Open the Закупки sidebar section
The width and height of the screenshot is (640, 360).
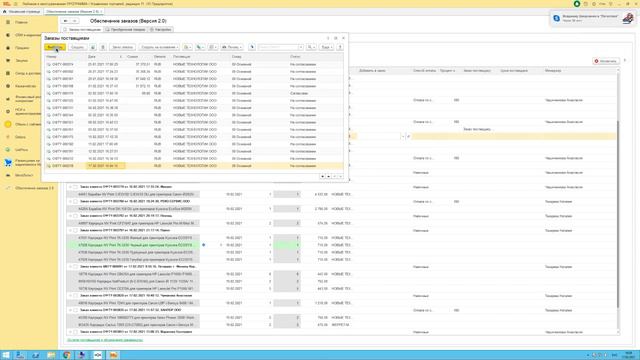coord(22,60)
